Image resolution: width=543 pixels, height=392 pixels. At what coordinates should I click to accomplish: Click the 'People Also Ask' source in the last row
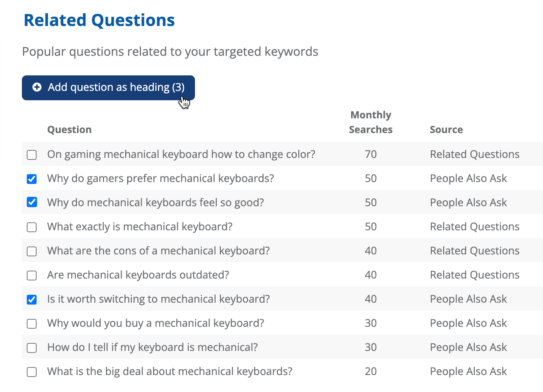coord(468,371)
